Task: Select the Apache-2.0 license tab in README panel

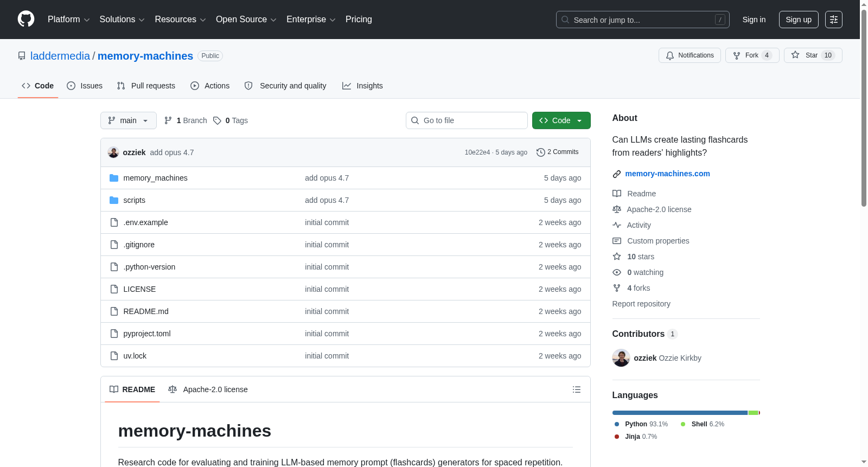Action: [208, 389]
